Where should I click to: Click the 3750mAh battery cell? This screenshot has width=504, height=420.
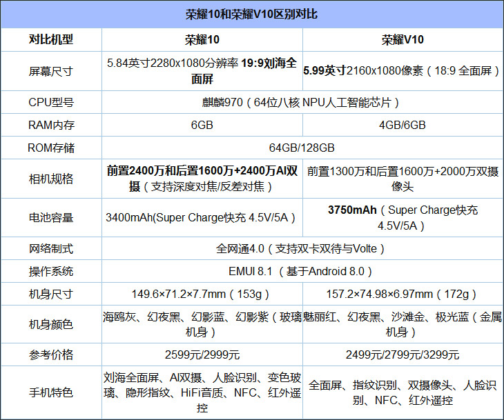pos(403,217)
